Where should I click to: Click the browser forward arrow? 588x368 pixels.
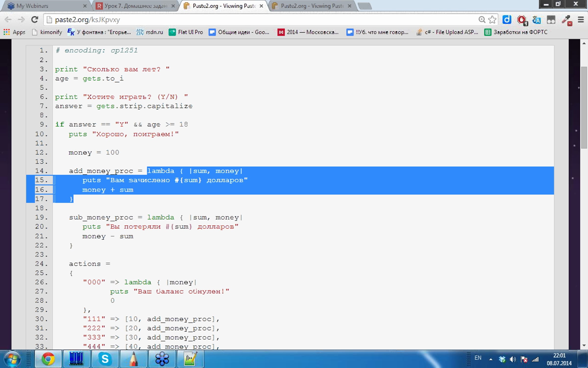[x=22, y=20]
